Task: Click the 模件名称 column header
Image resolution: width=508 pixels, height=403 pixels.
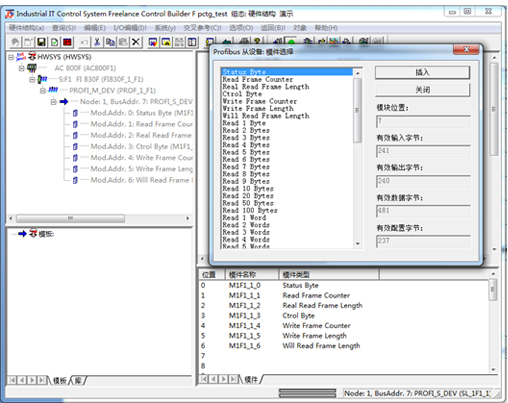Action: click(x=252, y=274)
